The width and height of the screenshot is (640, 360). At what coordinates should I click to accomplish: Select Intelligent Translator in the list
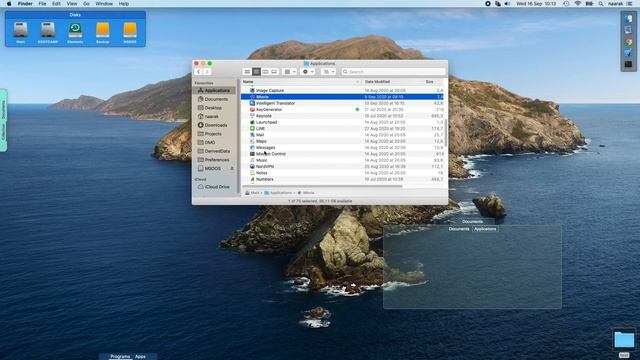(x=342, y=103)
